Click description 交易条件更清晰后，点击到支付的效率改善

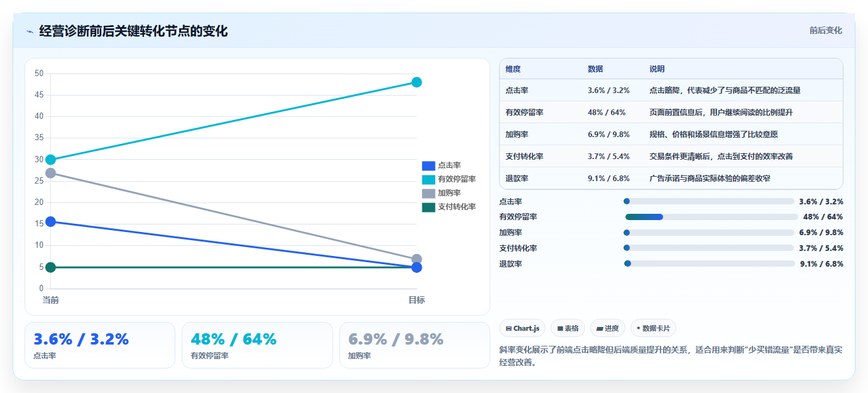tap(721, 157)
